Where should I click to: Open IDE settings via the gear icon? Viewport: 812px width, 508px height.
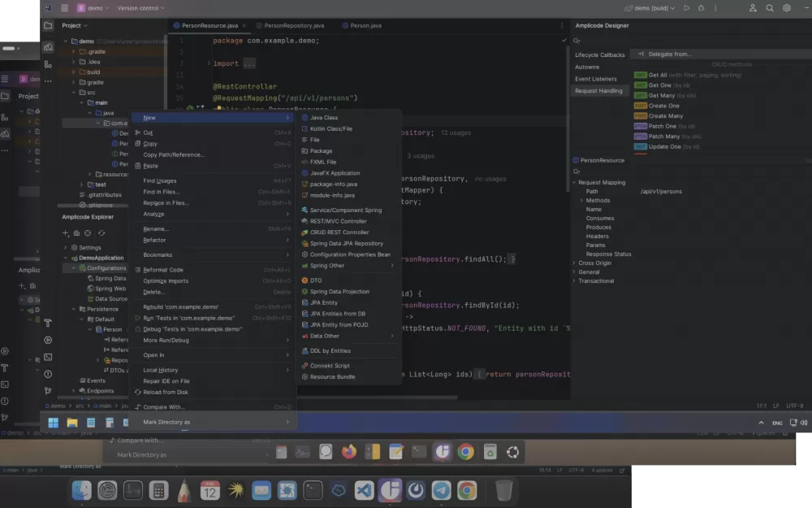pos(787,8)
